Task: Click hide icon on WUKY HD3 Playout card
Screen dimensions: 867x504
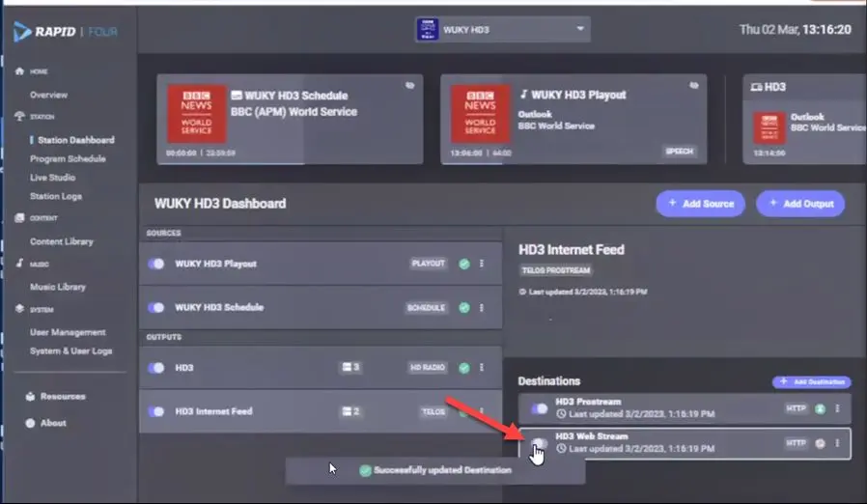Action: pyautogui.click(x=694, y=85)
